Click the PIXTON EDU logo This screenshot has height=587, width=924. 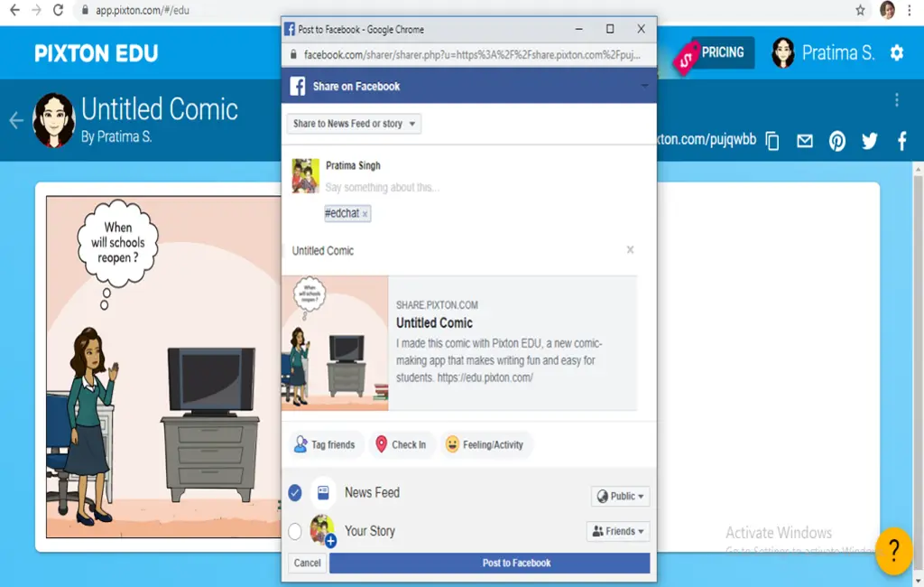(x=96, y=53)
